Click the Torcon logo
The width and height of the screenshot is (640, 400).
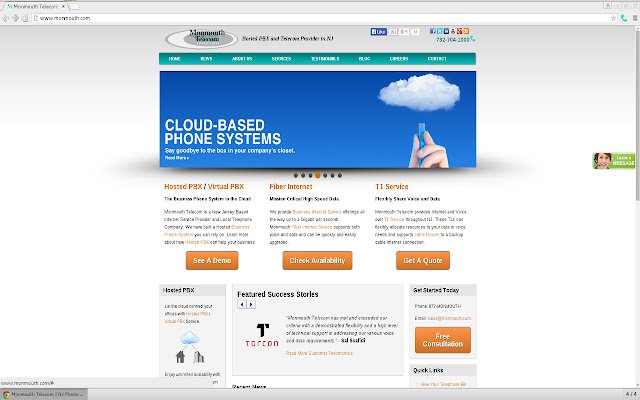pyautogui.click(x=262, y=335)
